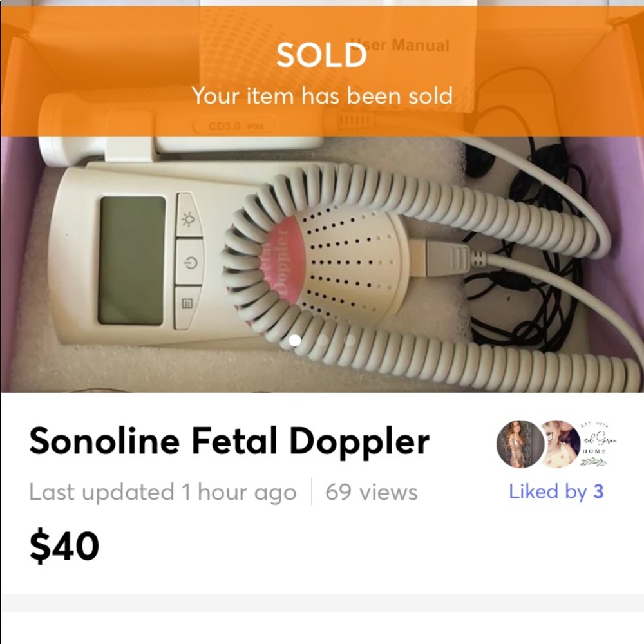Tap the "Sonoline Fetal Doppler" title

pos(229,442)
